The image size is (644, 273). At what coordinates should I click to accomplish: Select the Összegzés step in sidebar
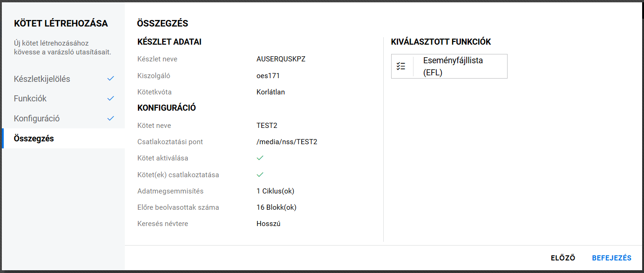34,138
